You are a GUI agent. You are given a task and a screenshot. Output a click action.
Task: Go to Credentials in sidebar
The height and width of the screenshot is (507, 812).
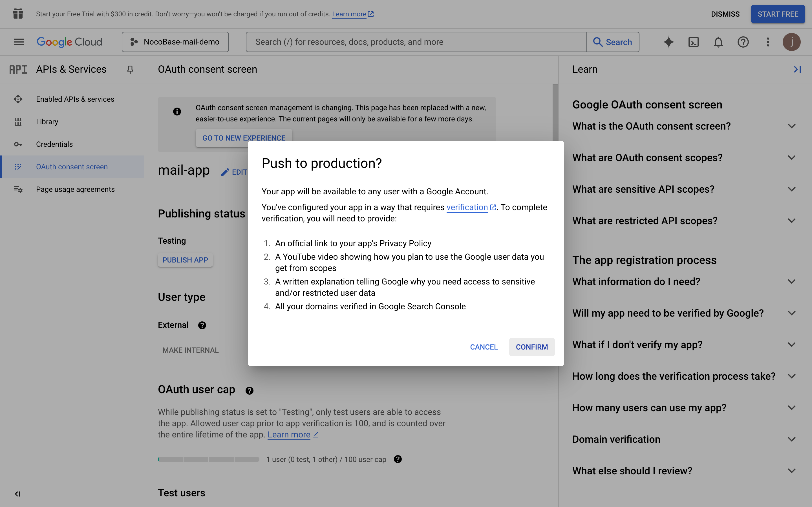(54, 144)
